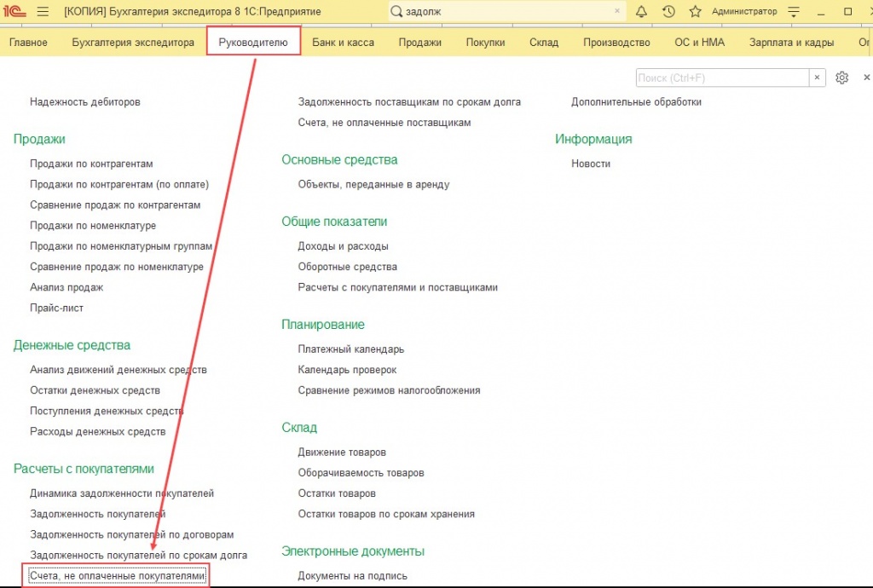The height and width of the screenshot is (588, 873).
Task: Open Задолженность поставщикам по срокам долга
Action: (409, 101)
